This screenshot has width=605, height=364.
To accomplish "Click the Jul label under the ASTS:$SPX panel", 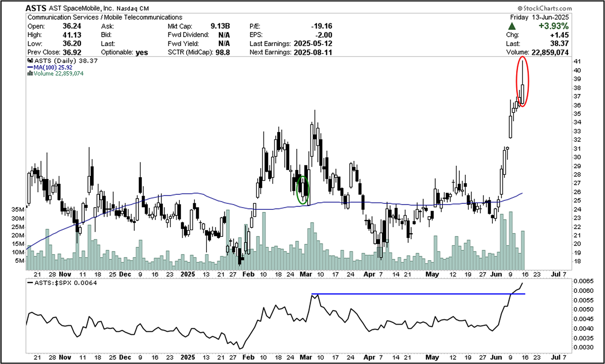I will (556, 357).
